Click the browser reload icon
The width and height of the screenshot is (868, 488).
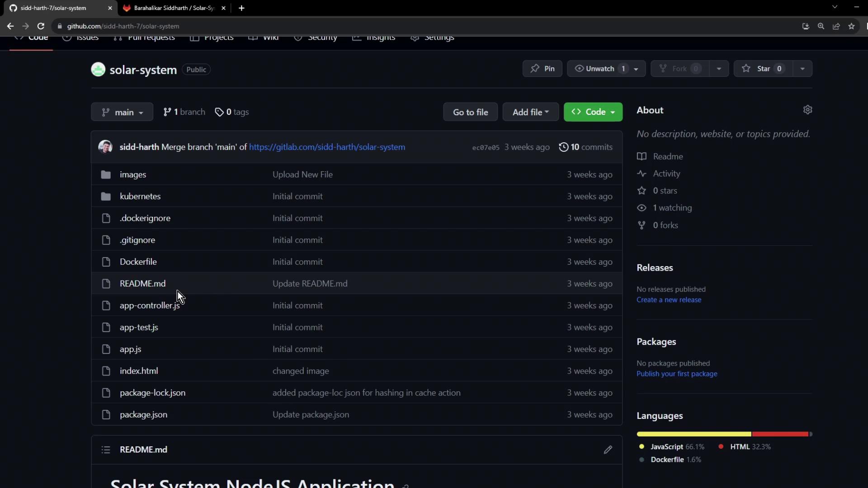pos(41,26)
